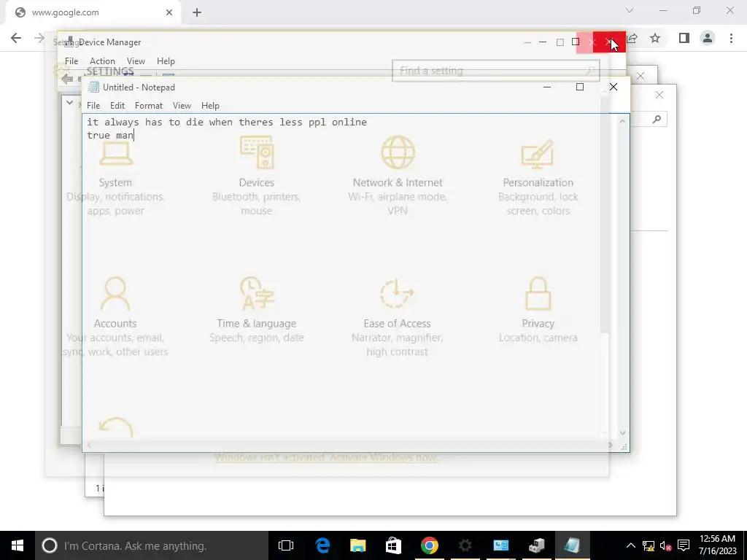
Task: Launch Microsoft Edge from the taskbar
Action: [x=322, y=545]
